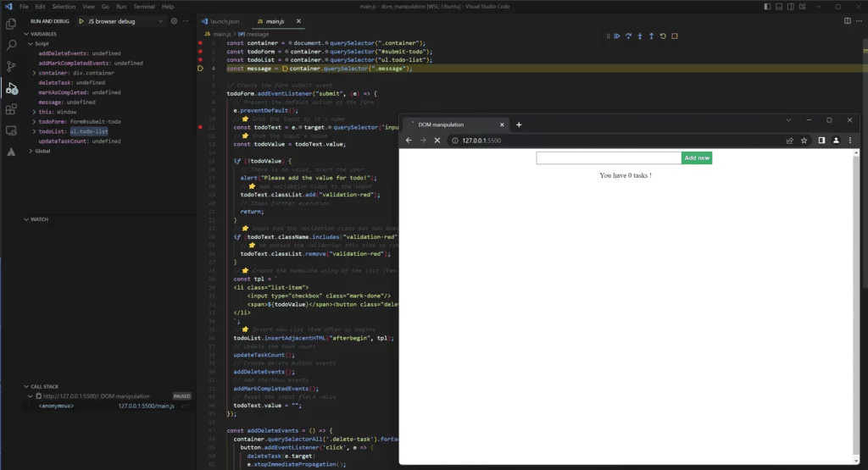The height and width of the screenshot is (470, 868).
Task: Bookmark the page with the star icon
Action: pos(804,141)
